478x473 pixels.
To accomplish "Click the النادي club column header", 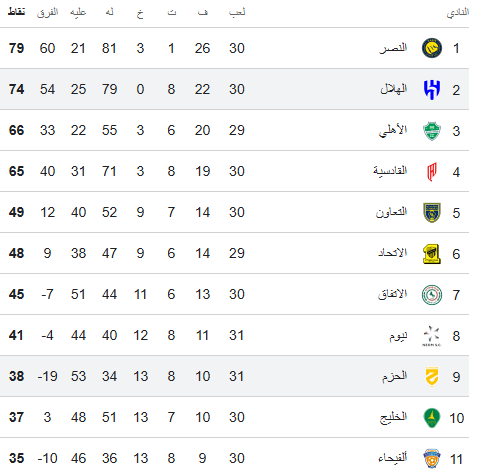I will [458, 13].
